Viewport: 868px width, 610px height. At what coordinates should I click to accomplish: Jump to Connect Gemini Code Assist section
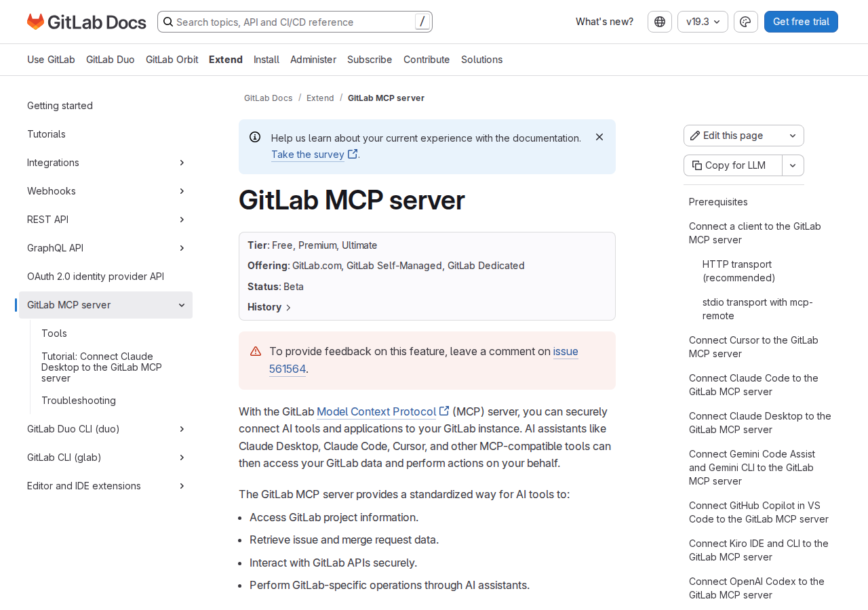tap(752, 468)
